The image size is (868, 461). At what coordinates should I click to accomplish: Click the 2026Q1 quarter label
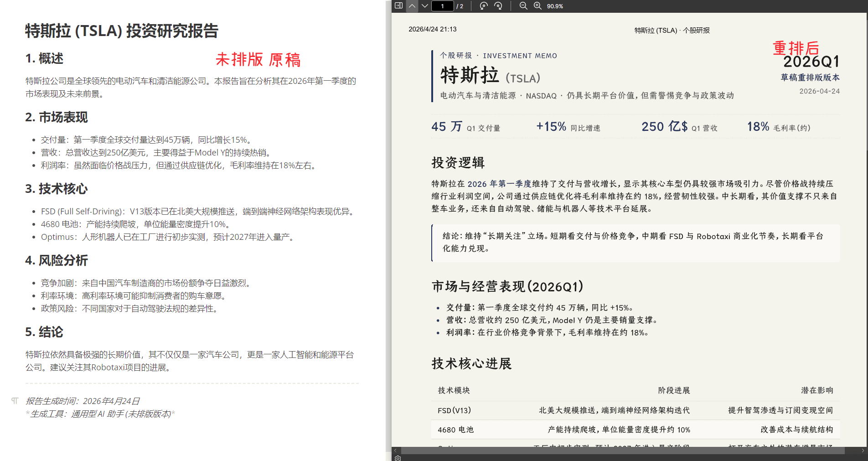(x=811, y=62)
